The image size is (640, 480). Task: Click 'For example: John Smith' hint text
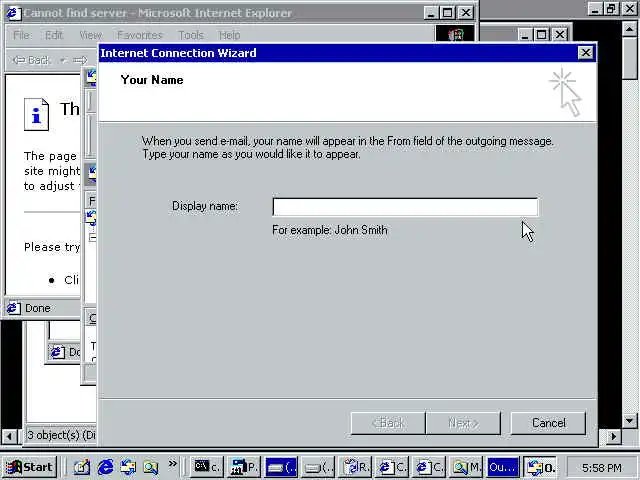click(x=330, y=230)
